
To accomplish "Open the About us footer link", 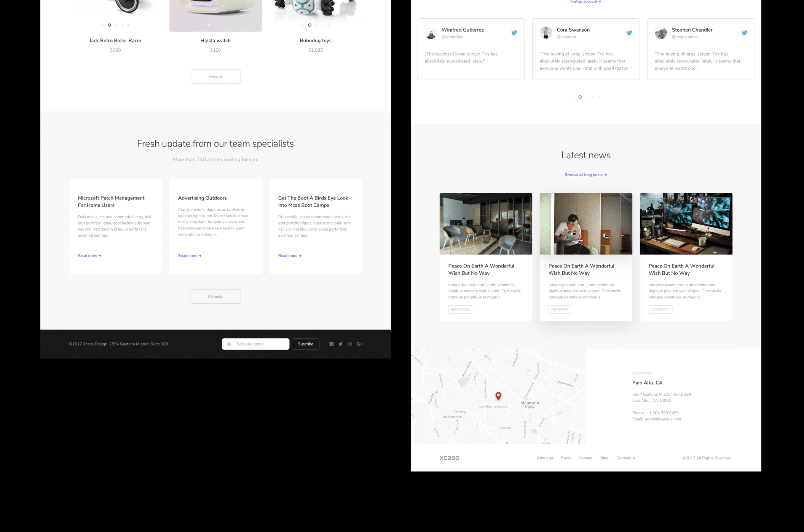I will coord(545,458).
